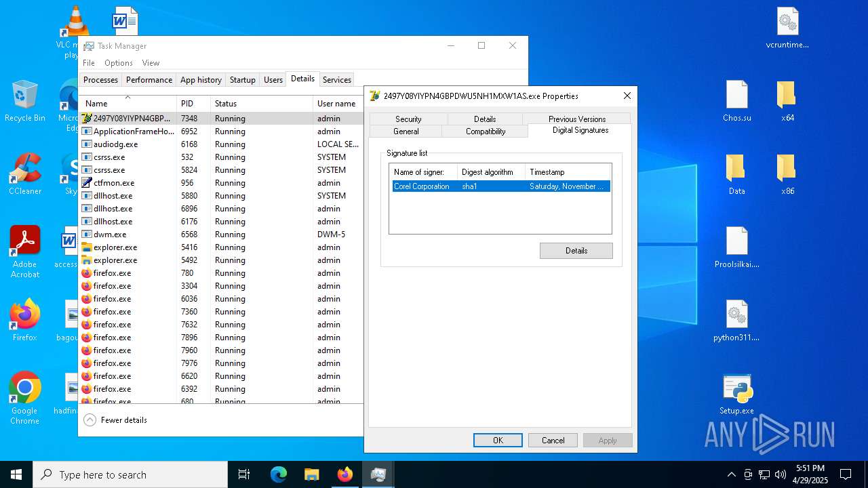Click Cancel in the Properties dialog
This screenshot has width=868, height=488.
pyautogui.click(x=553, y=441)
